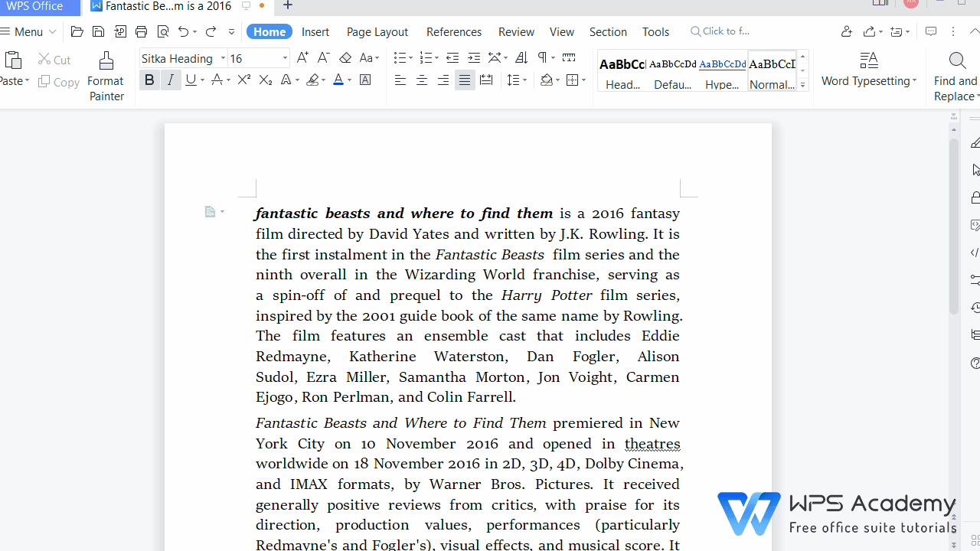Click the Superscript icon
This screenshot has width=980, height=551.
tap(244, 80)
